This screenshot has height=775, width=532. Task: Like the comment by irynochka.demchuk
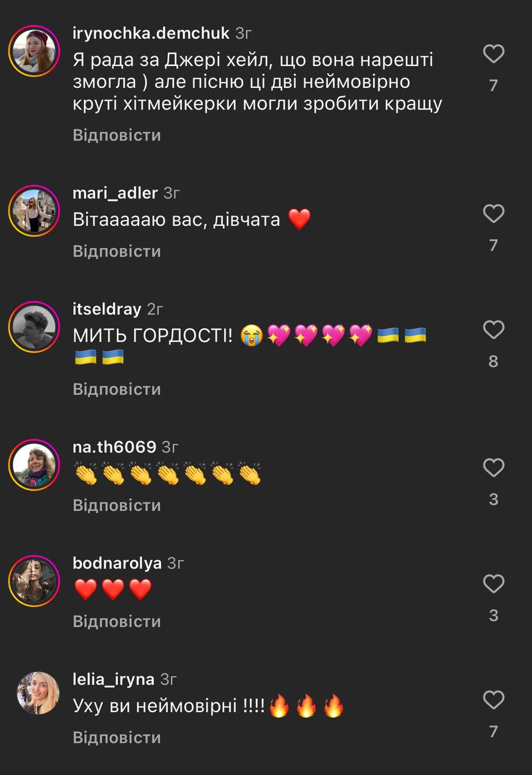(494, 54)
